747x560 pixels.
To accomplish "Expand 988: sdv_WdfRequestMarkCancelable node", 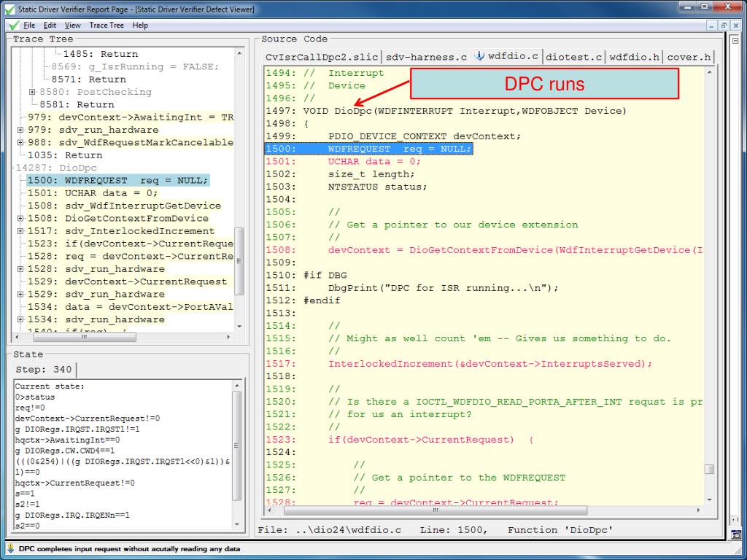I will 20,142.
